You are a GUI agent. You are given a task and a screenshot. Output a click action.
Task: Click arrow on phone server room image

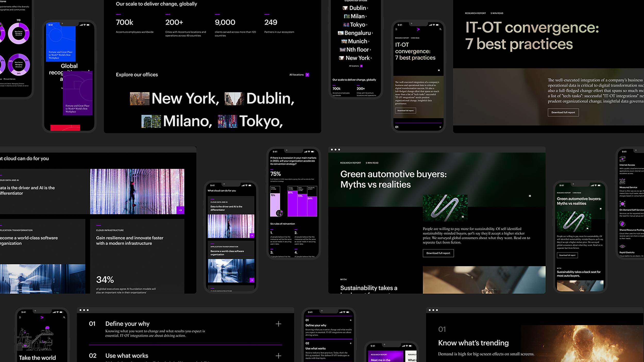pos(252,280)
